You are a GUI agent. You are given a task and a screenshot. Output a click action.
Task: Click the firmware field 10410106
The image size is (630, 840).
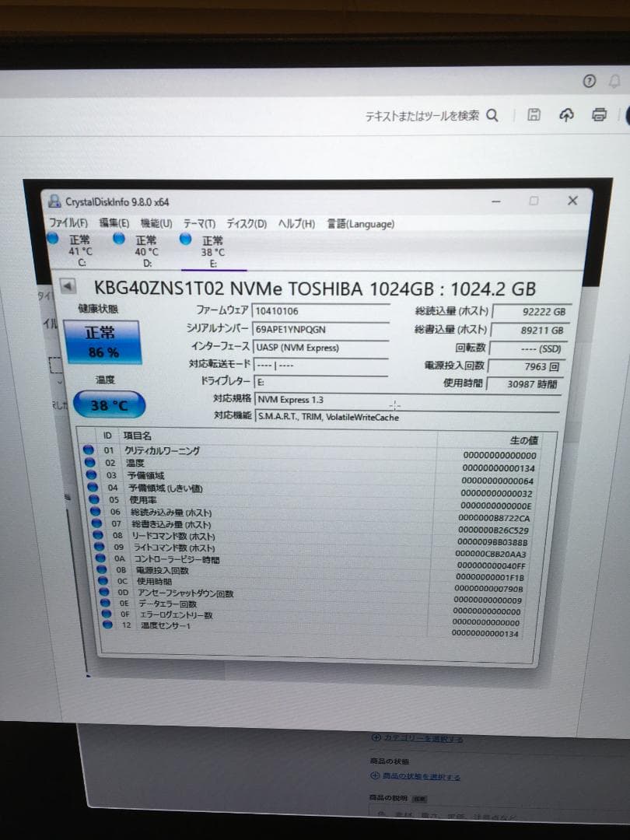[x=321, y=311]
